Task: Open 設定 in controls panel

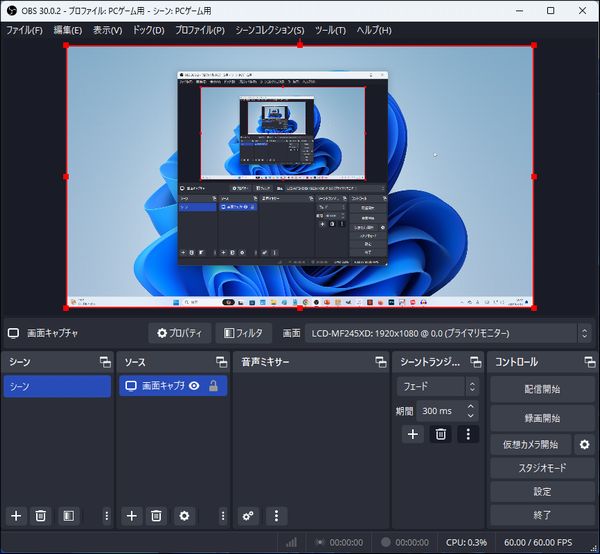Action: 542,492
